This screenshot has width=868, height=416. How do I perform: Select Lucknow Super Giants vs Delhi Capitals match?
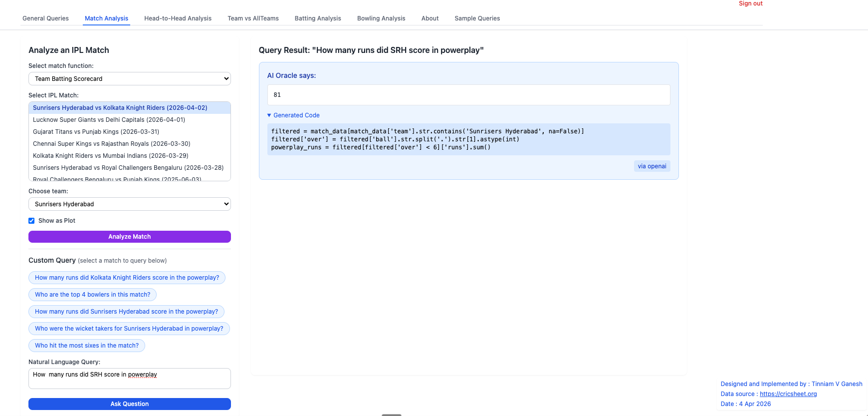(109, 120)
